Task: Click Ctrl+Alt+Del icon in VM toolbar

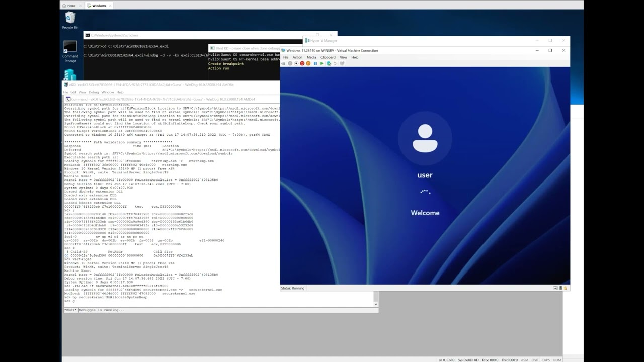Action: coord(283,63)
